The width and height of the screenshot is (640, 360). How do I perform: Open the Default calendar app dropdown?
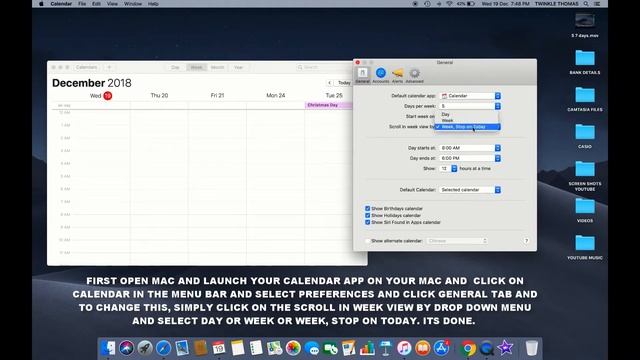click(x=470, y=96)
